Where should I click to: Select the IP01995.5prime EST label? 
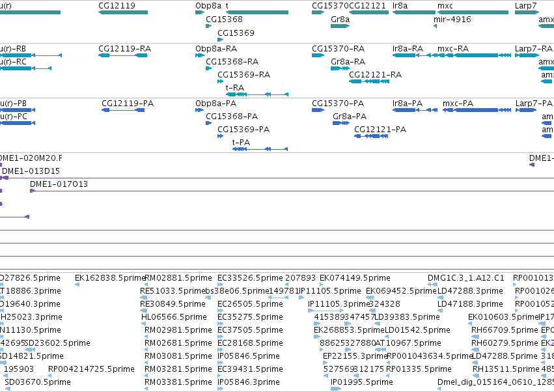362,382
